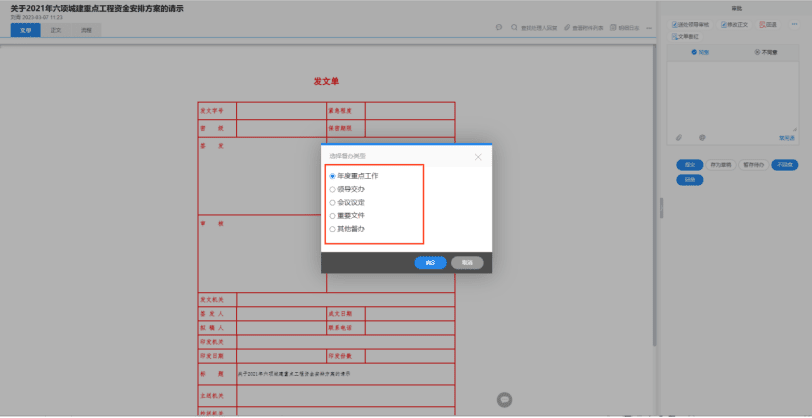812x418 pixels.
Task: Click the blue 不同意 action button
Action: (785, 165)
